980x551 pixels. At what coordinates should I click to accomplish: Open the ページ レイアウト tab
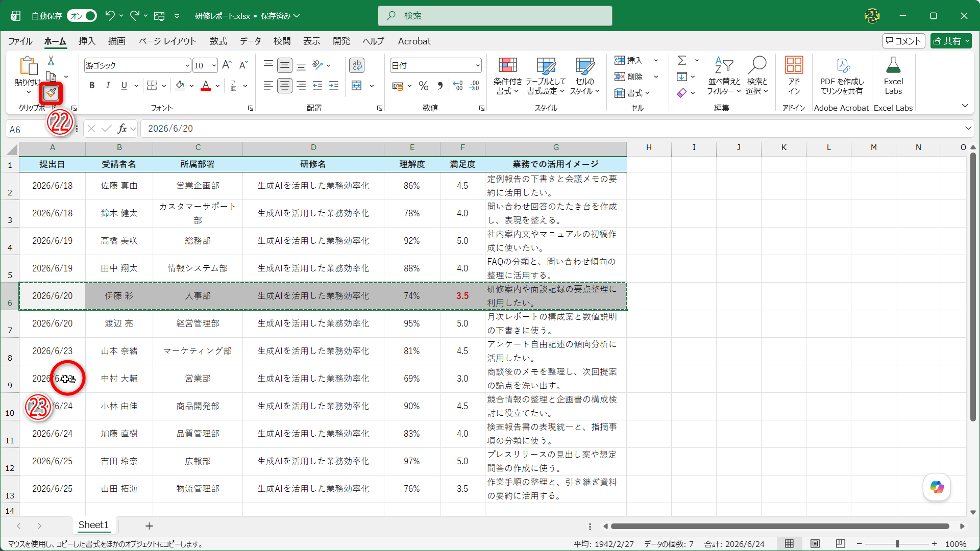click(167, 41)
